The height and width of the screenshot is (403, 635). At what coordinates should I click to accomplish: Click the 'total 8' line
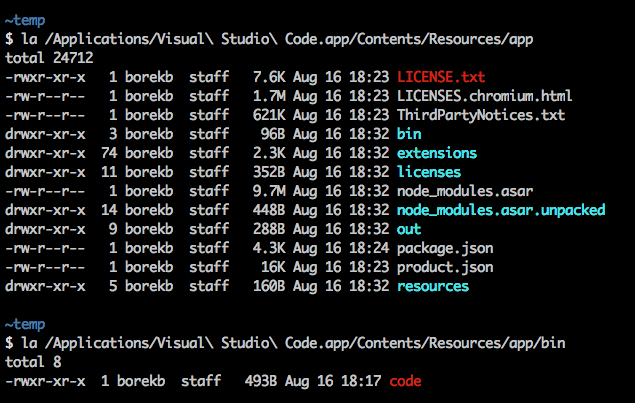[x=33, y=362]
